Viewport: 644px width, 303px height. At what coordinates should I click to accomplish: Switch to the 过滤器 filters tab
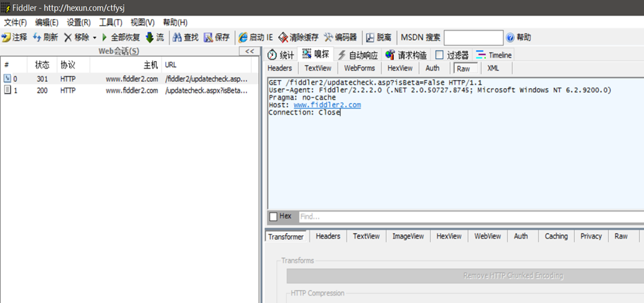452,55
